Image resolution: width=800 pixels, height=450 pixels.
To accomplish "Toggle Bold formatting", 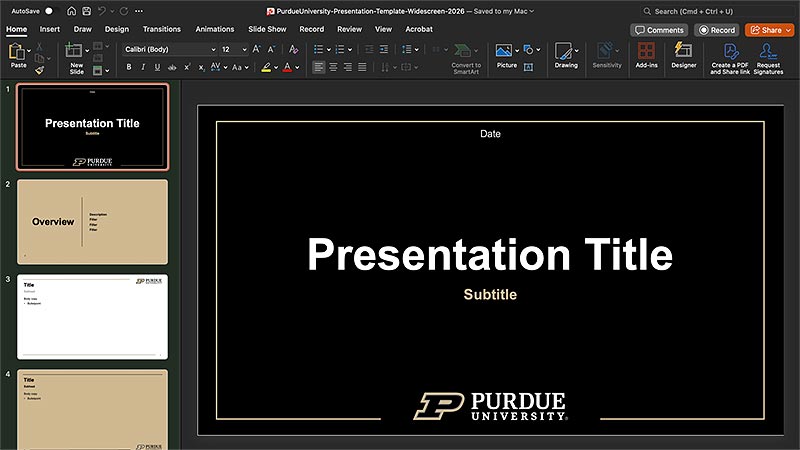I will tap(129, 67).
